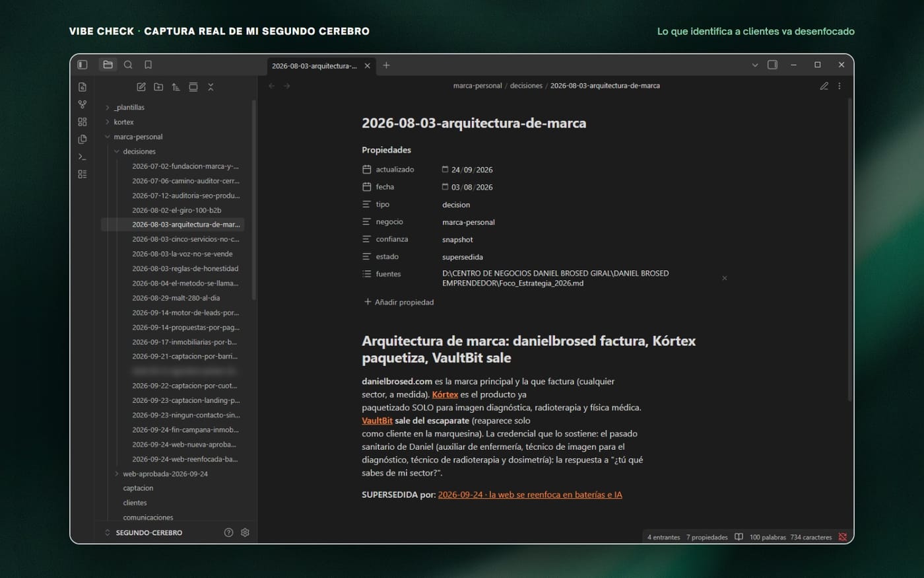924x578 pixels.
Task: Click the bottom ribbon list icon
Action: coord(82,174)
